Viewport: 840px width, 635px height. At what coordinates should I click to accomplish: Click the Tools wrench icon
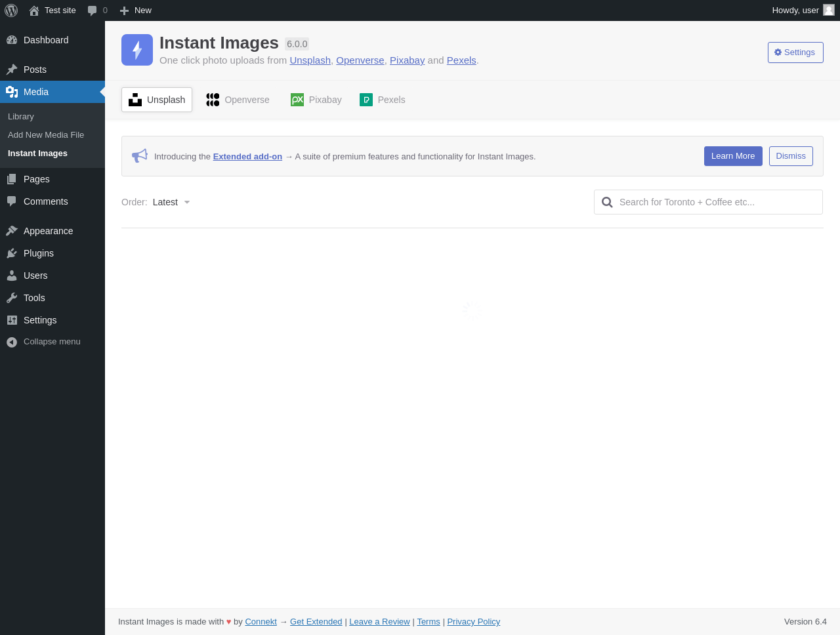12,298
